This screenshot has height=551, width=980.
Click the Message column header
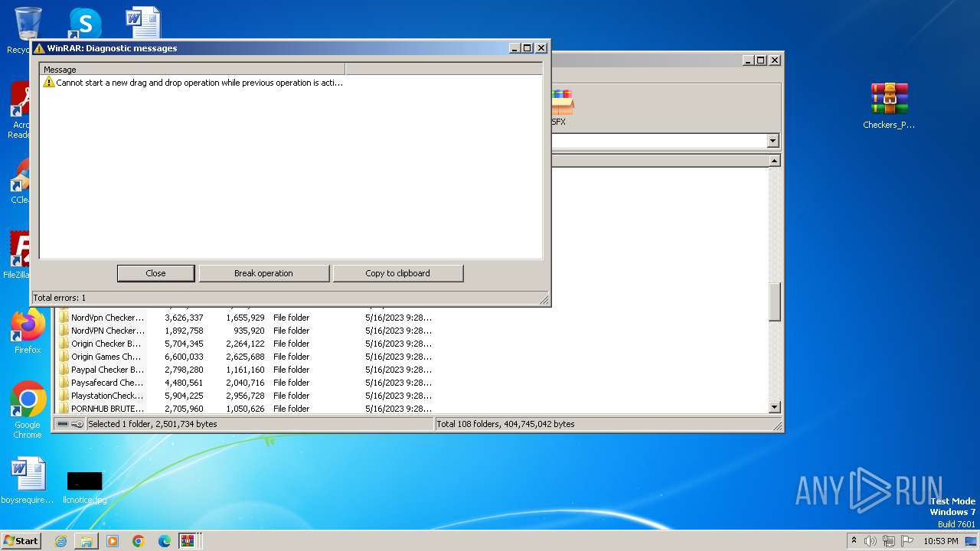tap(192, 70)
